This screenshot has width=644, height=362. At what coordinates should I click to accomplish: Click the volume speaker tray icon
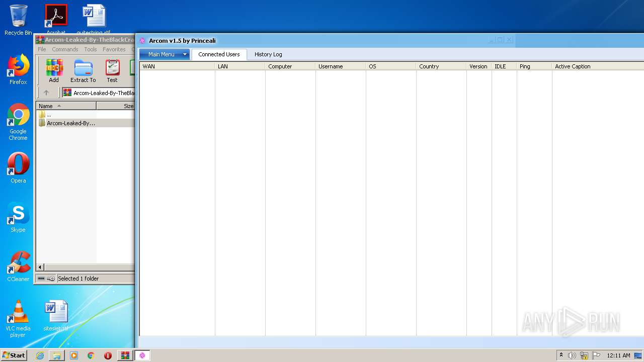click(572, 355)
